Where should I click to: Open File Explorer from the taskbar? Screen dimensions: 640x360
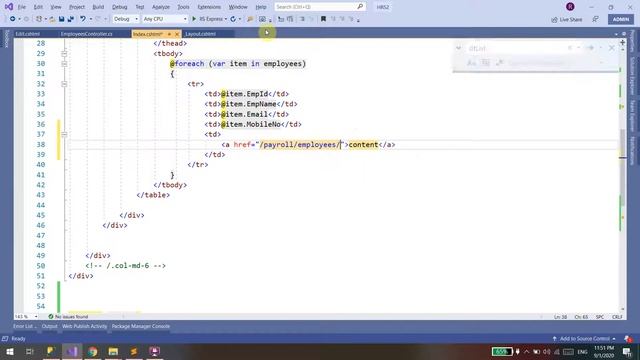[x=113, y=351]
